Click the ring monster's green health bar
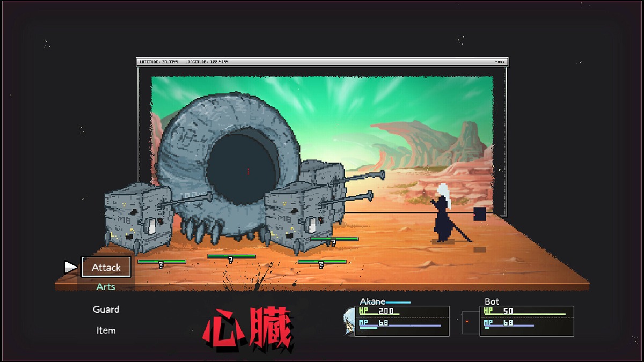This screenshot has width=644, height=362. point(231,256)
